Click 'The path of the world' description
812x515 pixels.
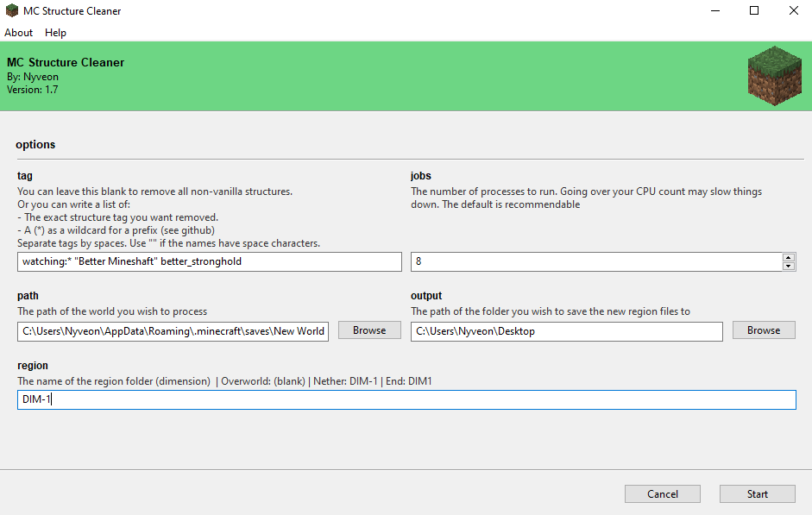112,311
